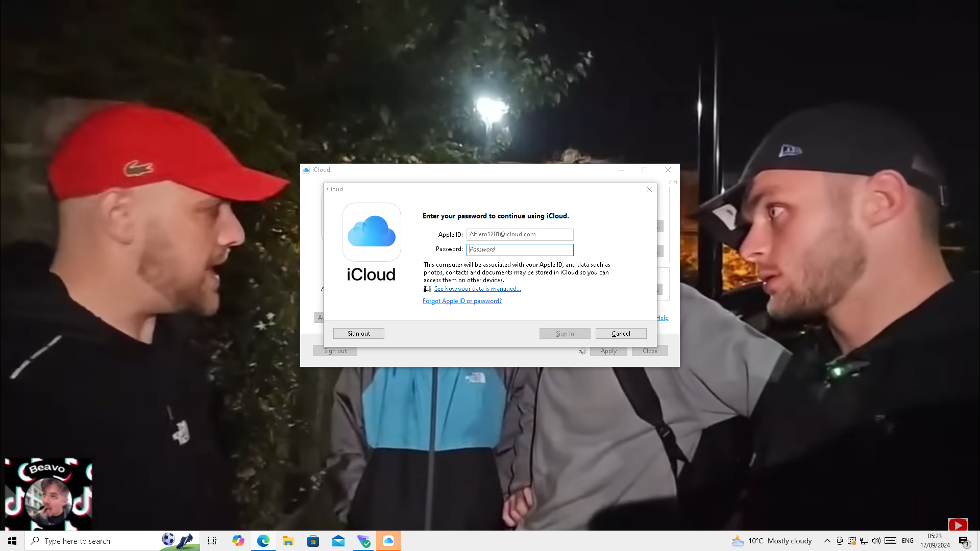Screen dimensions: 980x551
Task: Click the iCloud title bar app icon
Action: [306, 170]
